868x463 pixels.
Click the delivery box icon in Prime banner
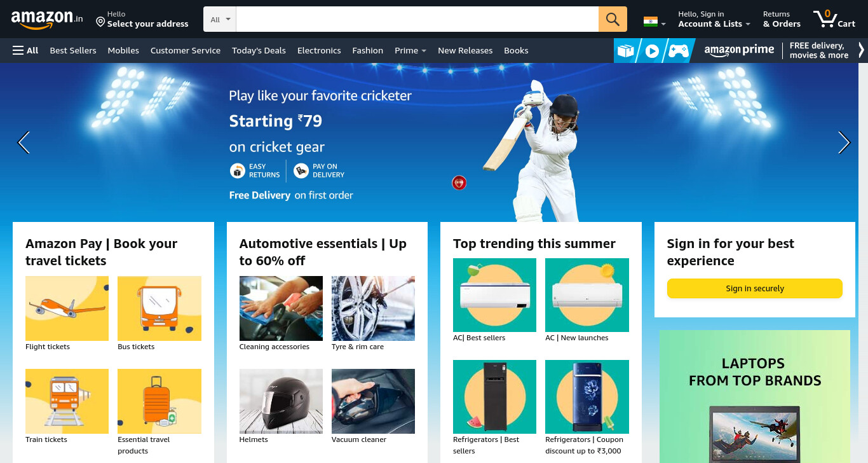[626, 51]
